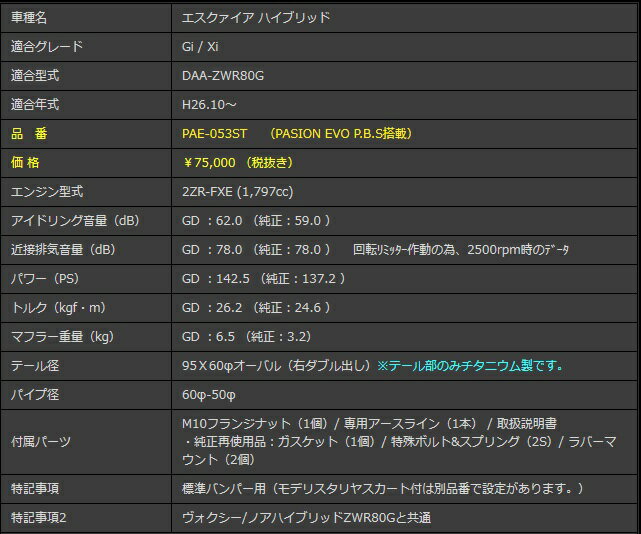Screen dimensions: 641x534
Task: Select the エスクァイア ハイブリッド vehicle name text
Action: pyautogui.click(x=256, y=17)
